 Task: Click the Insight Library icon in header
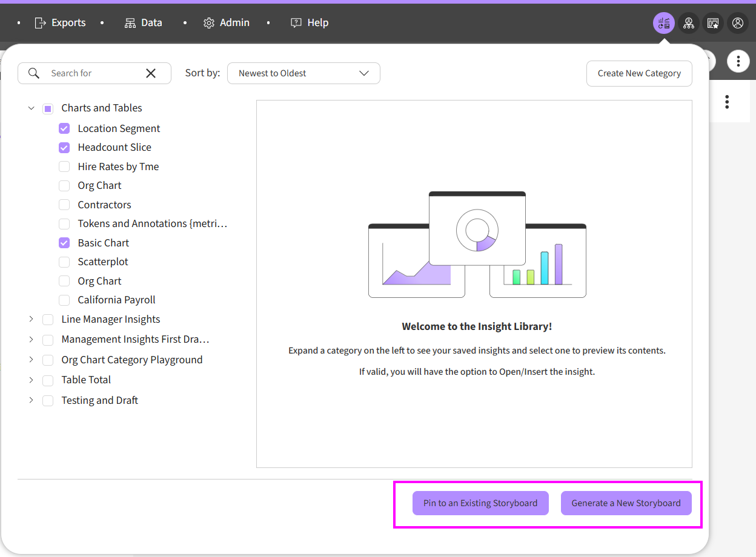[x=664, y=23]
